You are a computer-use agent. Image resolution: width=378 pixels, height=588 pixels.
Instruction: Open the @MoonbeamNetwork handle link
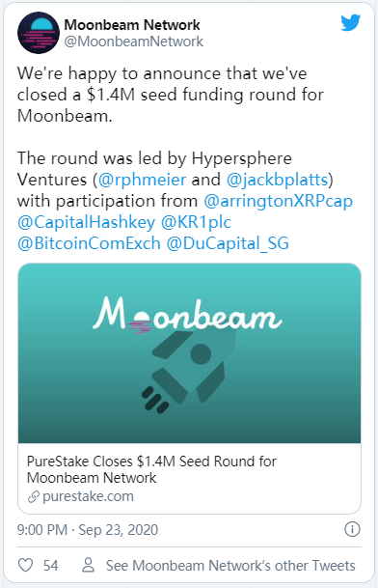tap(134, 42)
